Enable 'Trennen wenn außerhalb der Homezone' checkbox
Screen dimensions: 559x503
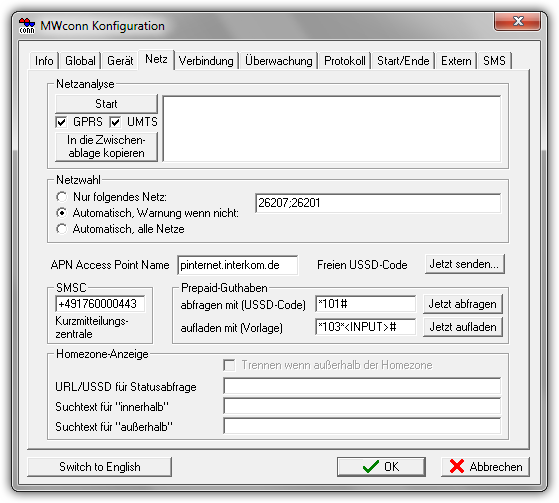coord(229,365)
